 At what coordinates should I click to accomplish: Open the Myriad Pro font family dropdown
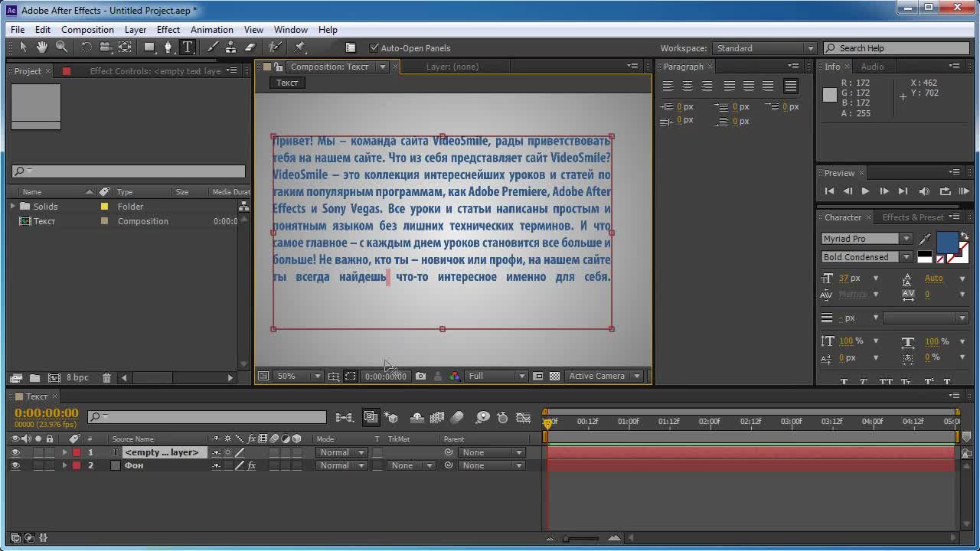[867, 239]
